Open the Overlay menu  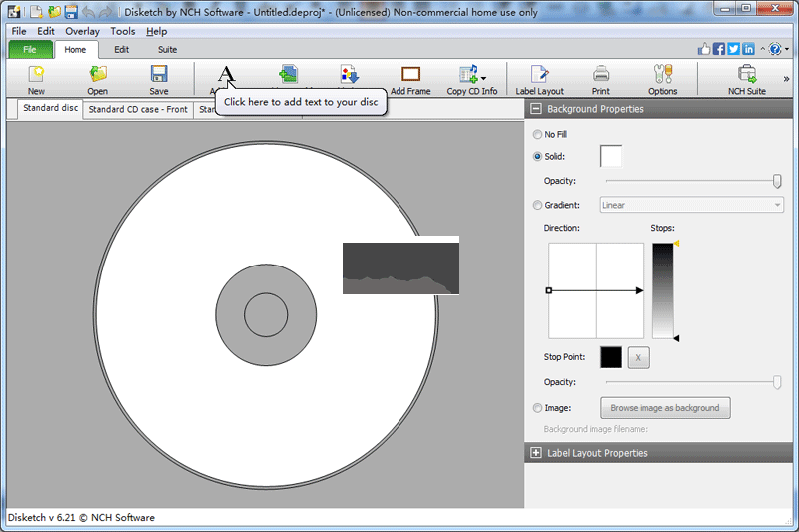tap(82, 31)
